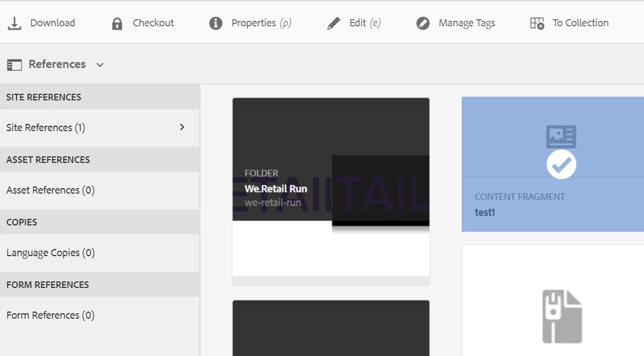Click the To Collection icon
The height and width of the screenshot is (356, 644).
pos(537,24)
